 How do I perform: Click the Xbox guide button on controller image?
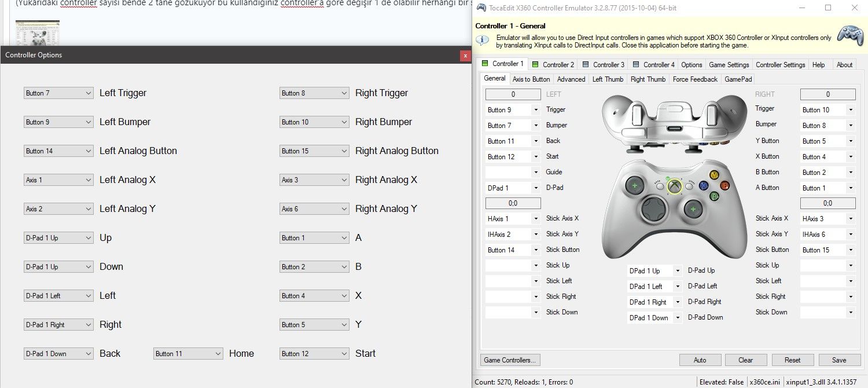(674, 186)
